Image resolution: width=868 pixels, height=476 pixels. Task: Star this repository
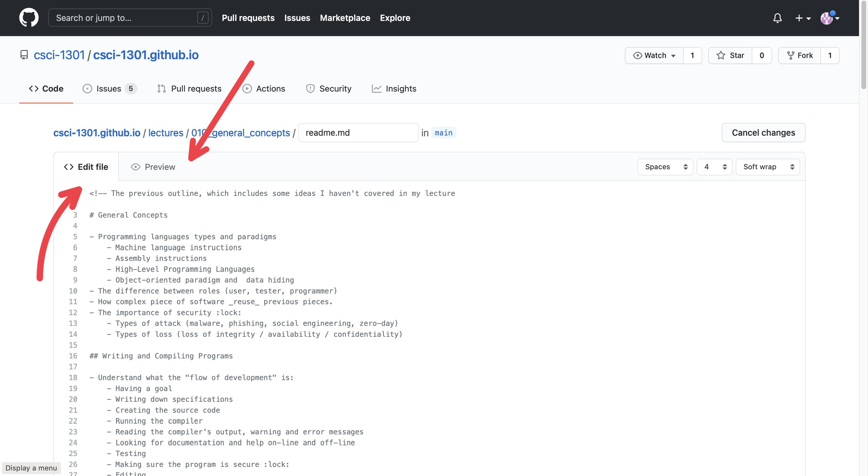point(730,55)
